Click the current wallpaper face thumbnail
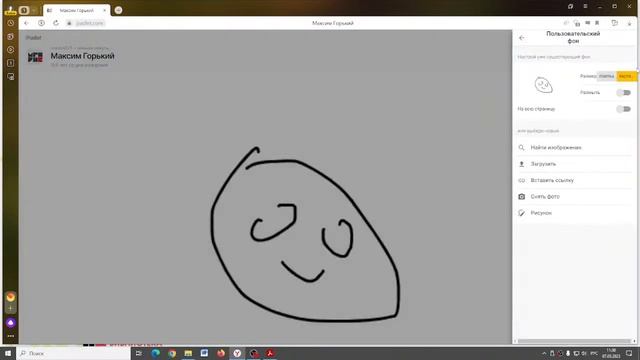This screenshot has width=640, height=360. (x=543, y=85)
